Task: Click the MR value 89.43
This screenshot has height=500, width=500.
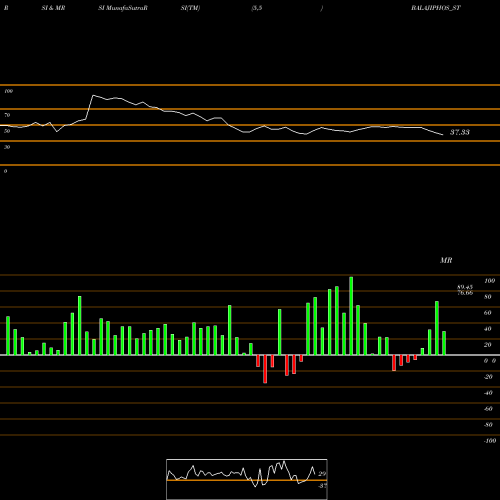Action: pos(465,287)
